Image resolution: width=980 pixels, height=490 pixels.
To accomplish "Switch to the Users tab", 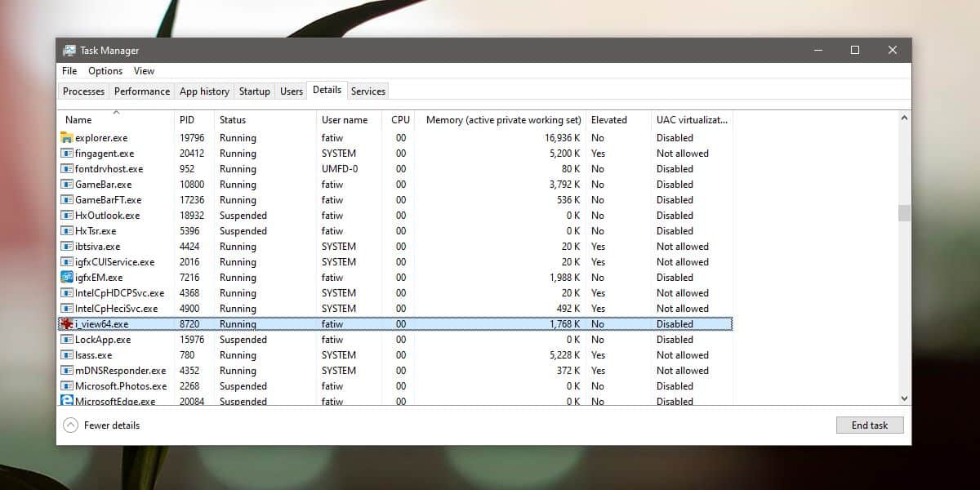I will click(292, 91).
